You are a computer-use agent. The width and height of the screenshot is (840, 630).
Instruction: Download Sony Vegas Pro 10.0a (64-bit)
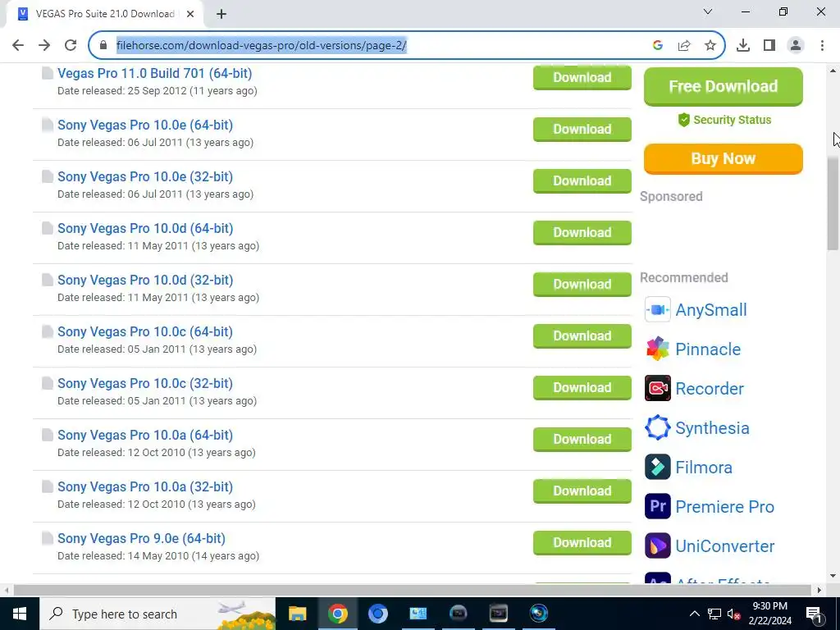(582, 440)
